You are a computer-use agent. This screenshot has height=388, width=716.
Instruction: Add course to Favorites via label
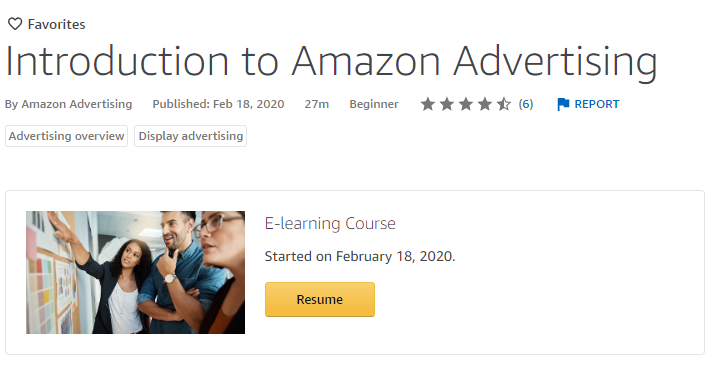(x=57, y=24)
